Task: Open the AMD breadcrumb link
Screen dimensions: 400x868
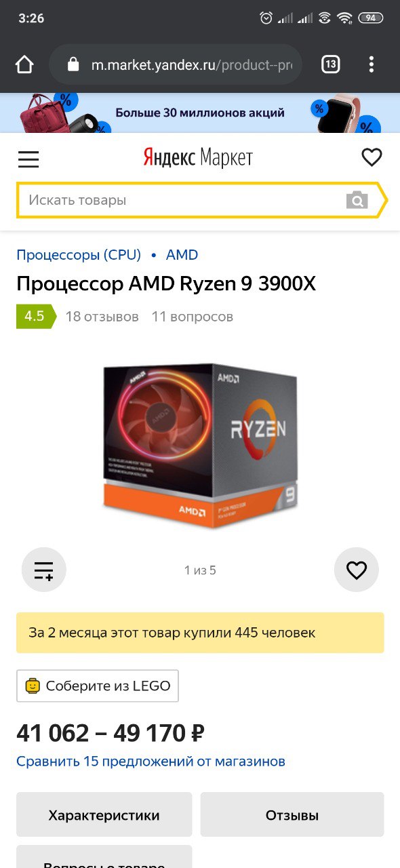Action: pos(182,255)
